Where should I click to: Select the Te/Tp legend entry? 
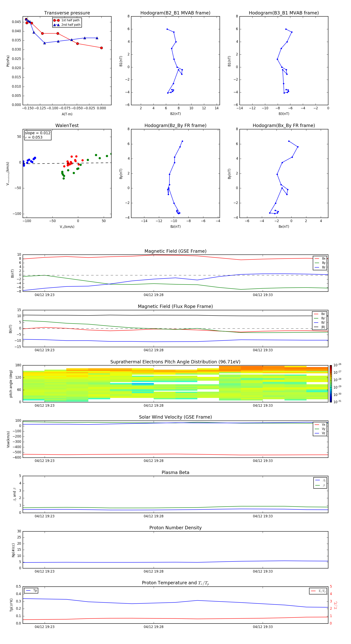318,591
